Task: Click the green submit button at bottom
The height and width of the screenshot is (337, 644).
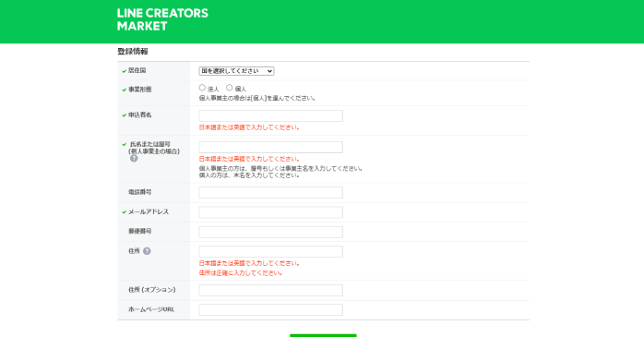Action: pyautogui.click(x=323, y=335)
